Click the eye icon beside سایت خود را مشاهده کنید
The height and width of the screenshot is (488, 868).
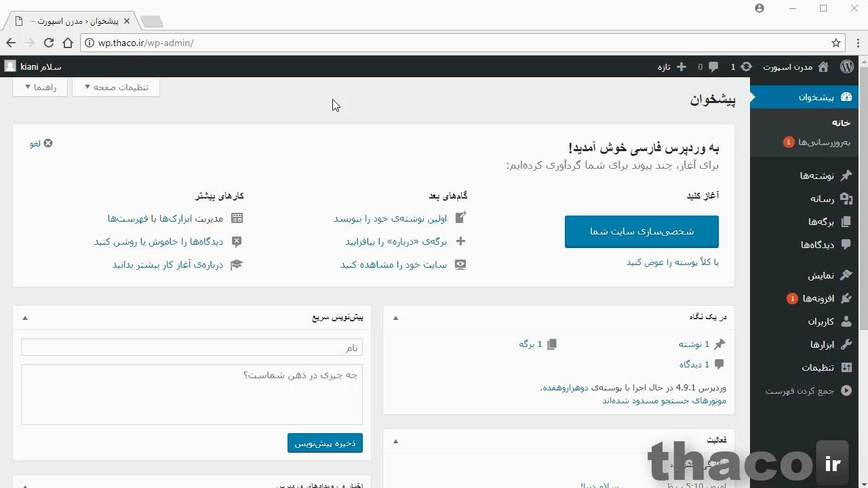point(460,264)
